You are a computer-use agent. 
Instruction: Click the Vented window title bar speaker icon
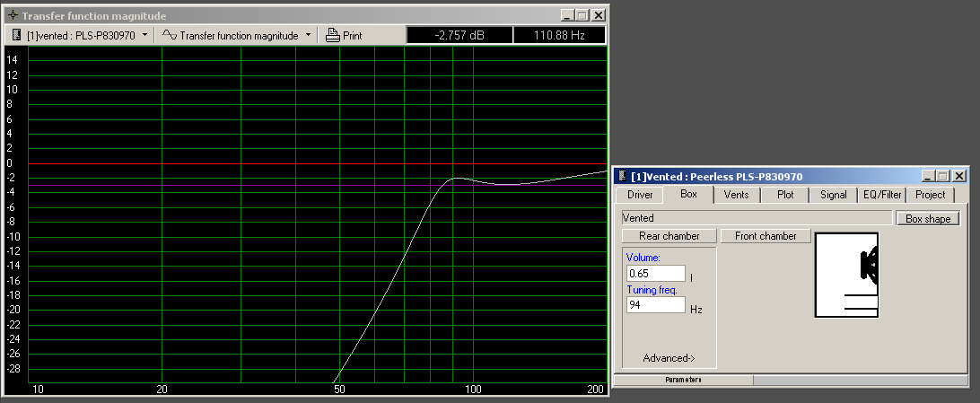click(622, 177)
